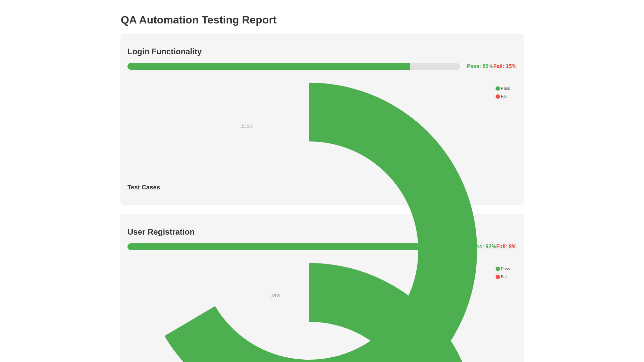Select the 'Fail: 15%' text
The width and height of the screenshot is (644, 362).
(x=505, y=66)
